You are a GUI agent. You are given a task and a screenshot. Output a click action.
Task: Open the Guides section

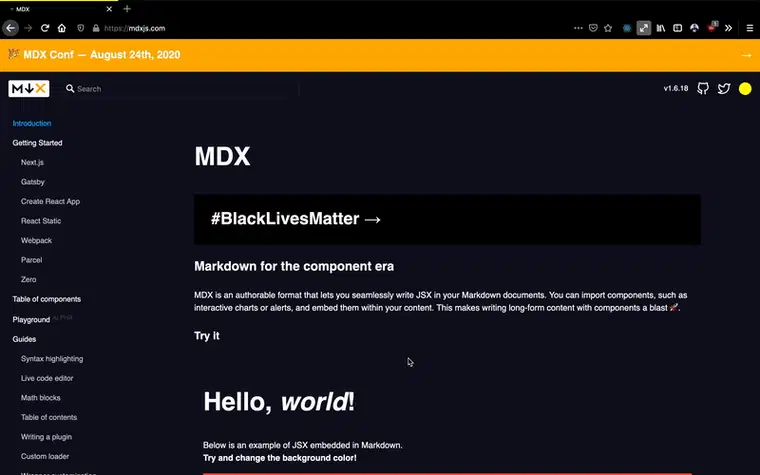point(24,339)
